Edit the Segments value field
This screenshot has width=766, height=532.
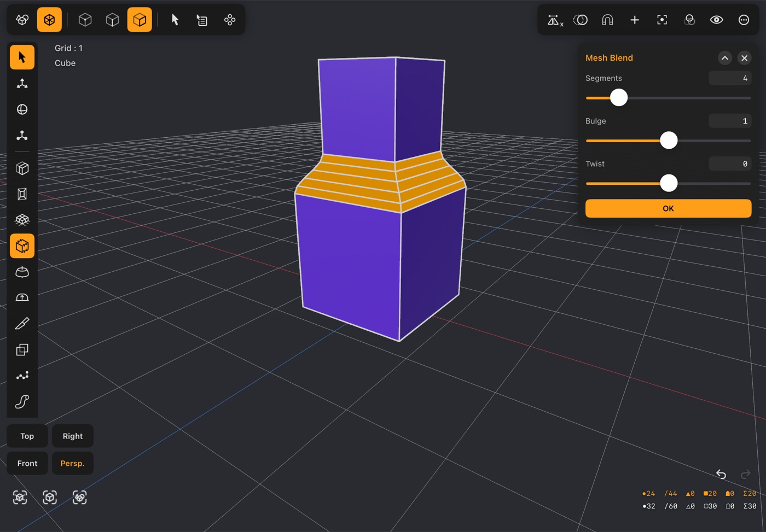point(730,78)
